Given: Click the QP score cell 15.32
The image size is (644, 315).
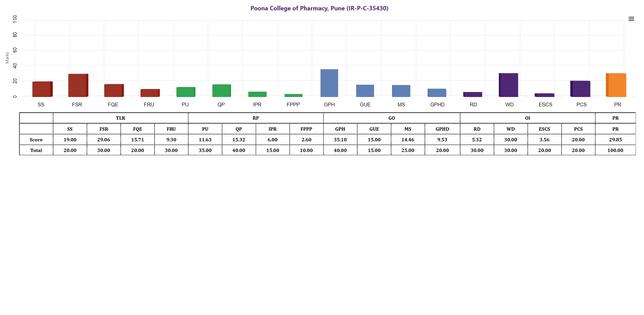Looking at the screenshot, I should pos(239,140).
